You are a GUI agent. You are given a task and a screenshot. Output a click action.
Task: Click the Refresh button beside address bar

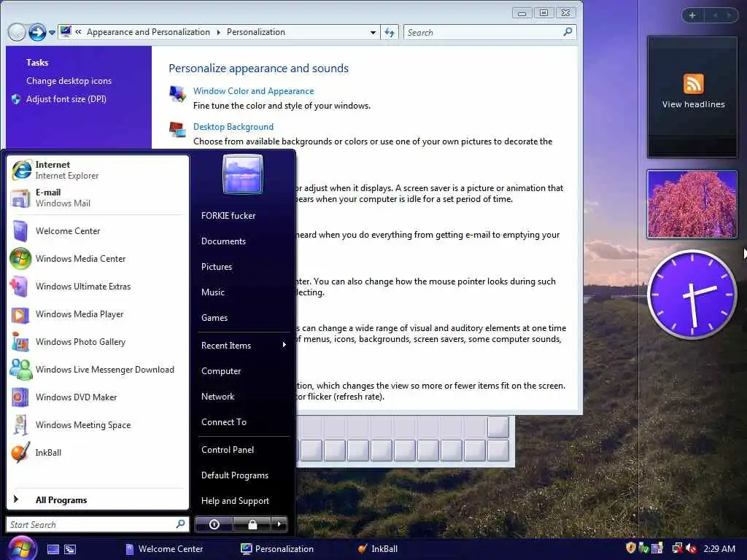point(390,32)
